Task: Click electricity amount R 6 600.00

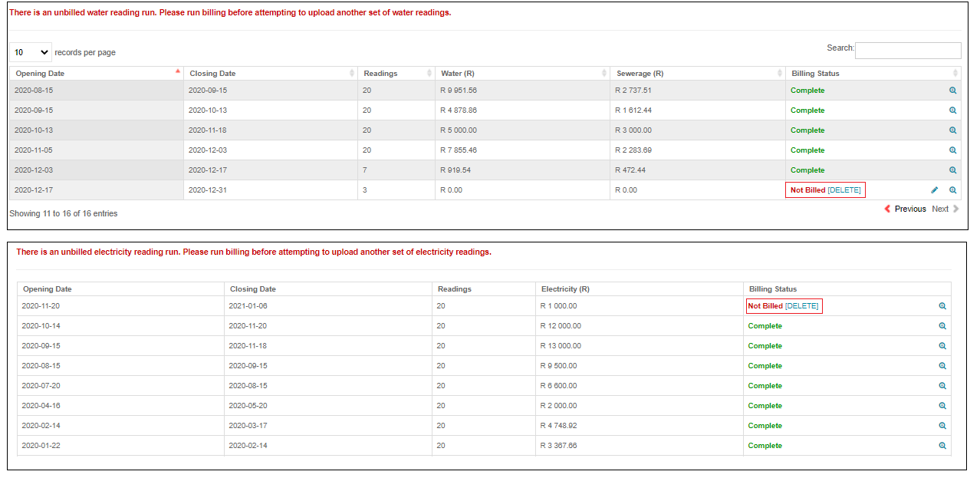Action: click(x=559, y=386)
